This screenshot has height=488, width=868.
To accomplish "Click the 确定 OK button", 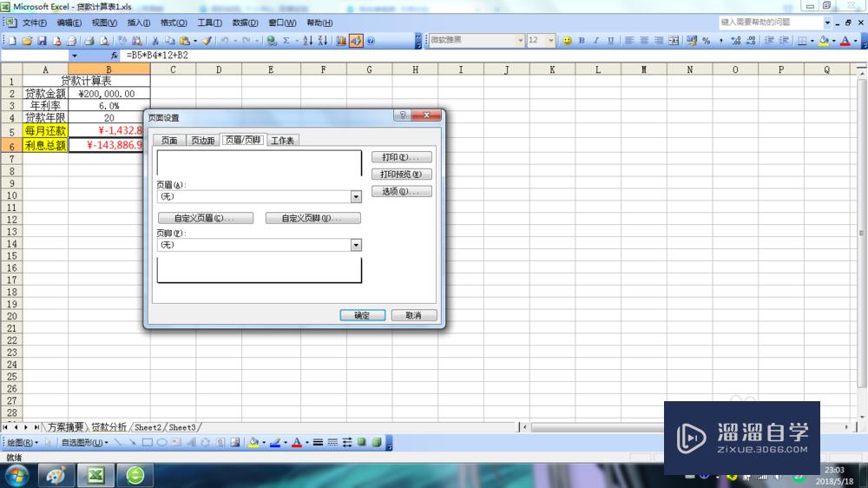I will click(362, 315).
